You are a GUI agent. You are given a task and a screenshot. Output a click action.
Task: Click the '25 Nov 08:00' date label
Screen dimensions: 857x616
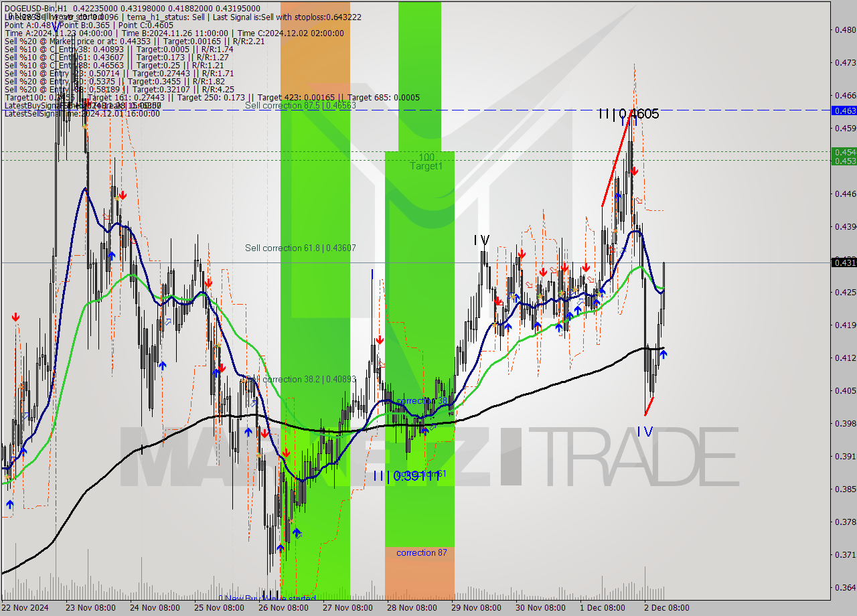[x=218, y=608]
